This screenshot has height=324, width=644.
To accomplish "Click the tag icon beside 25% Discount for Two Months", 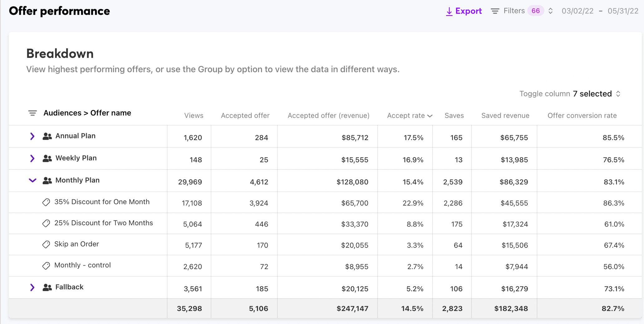I will (46, 223).
